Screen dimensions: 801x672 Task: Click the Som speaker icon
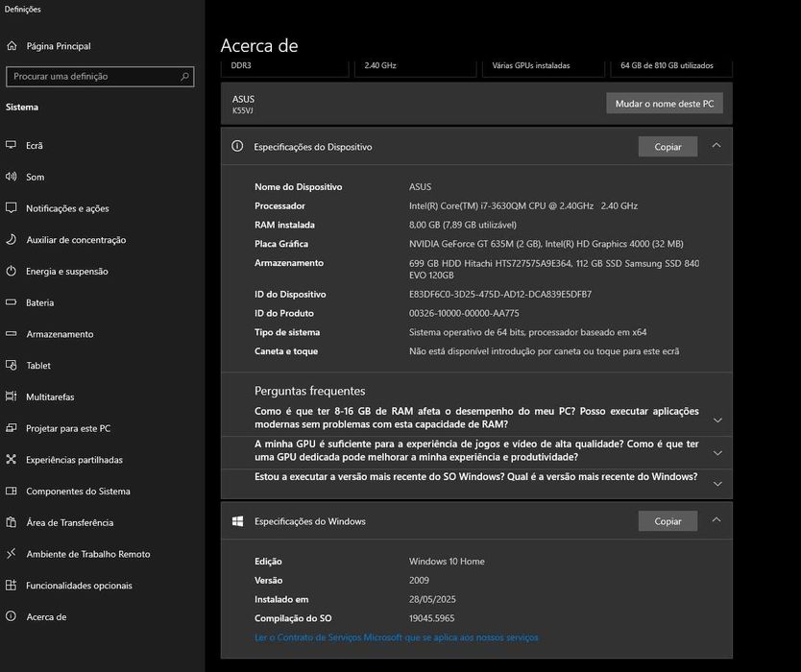pos(12,177)
